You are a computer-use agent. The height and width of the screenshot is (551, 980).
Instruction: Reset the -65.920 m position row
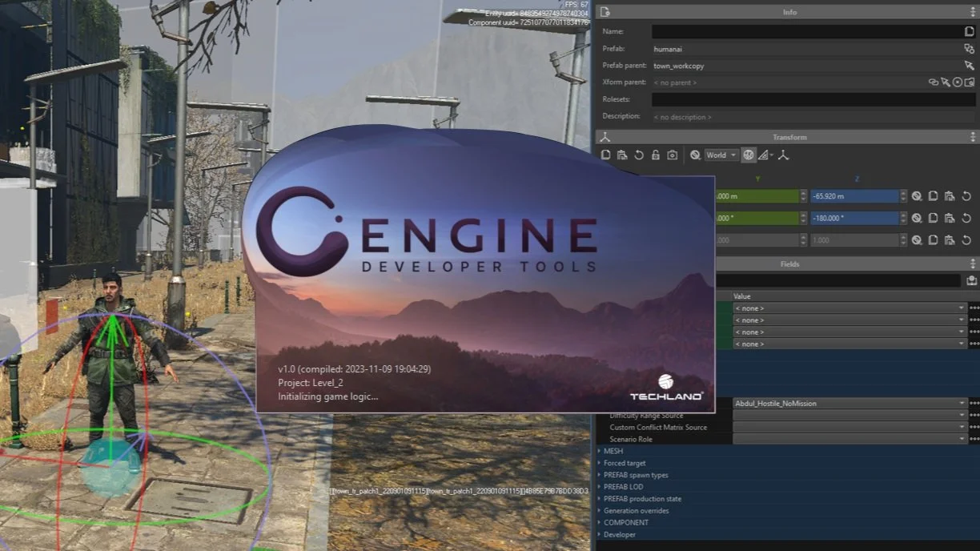[966, 196]
